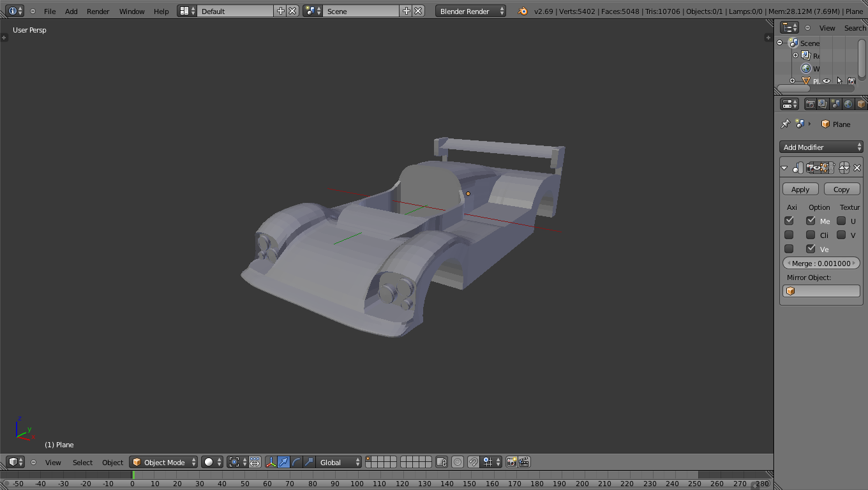Click the 3D manipulator axes toggle icon

[x=271, y=462]
